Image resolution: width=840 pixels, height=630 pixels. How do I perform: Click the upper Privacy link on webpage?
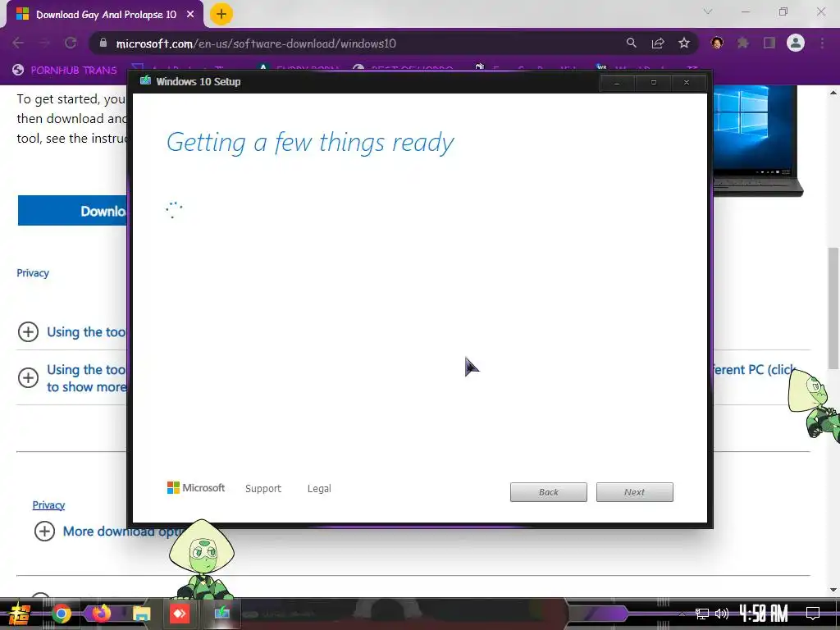33,272
